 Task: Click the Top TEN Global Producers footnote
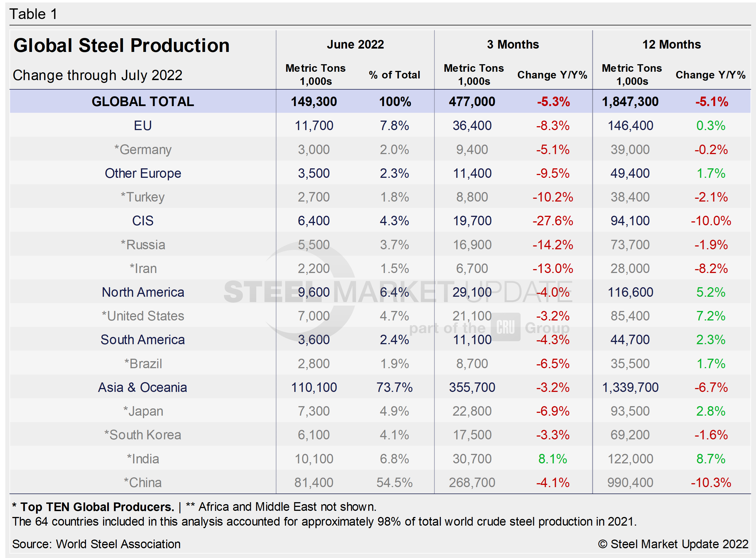94,507
